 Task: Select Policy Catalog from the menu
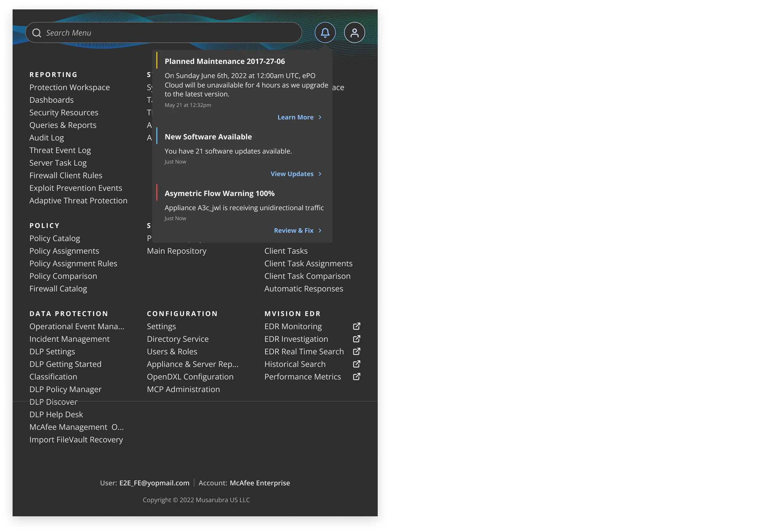pos(55,238)
